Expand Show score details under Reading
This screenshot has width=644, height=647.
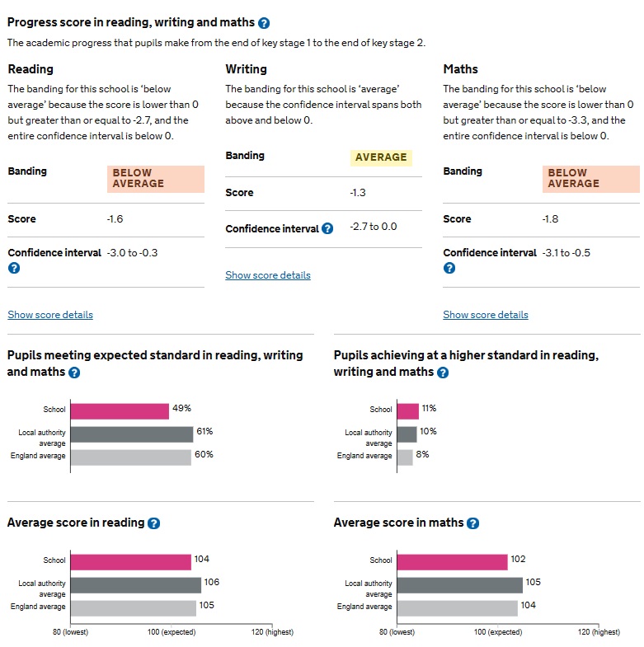(50, 315)
